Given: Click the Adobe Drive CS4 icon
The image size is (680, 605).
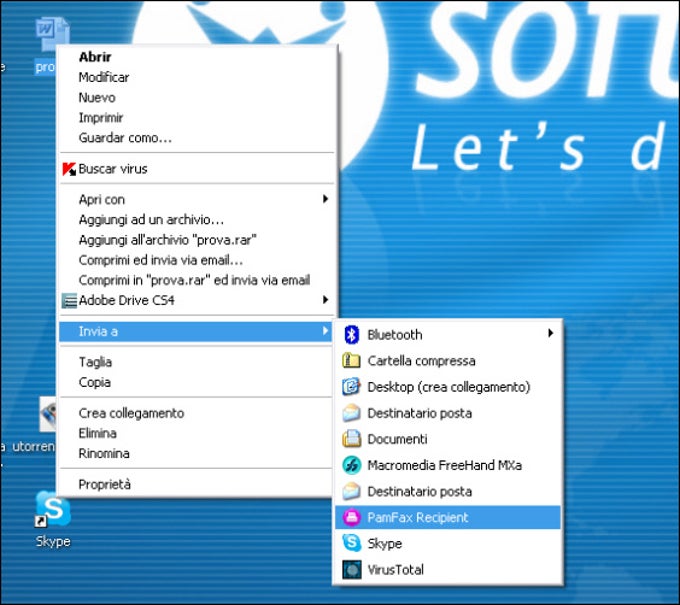Looking at the screenshot, I should point(69,301).
